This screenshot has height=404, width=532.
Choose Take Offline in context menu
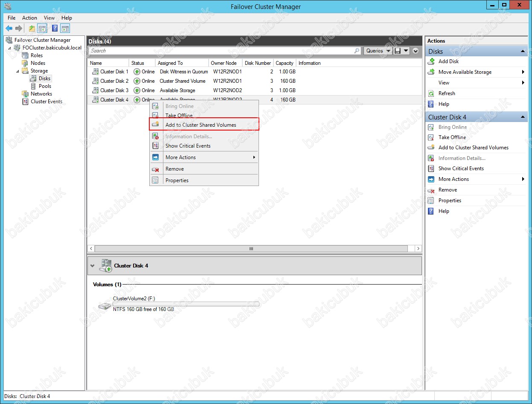pos(204,116)
